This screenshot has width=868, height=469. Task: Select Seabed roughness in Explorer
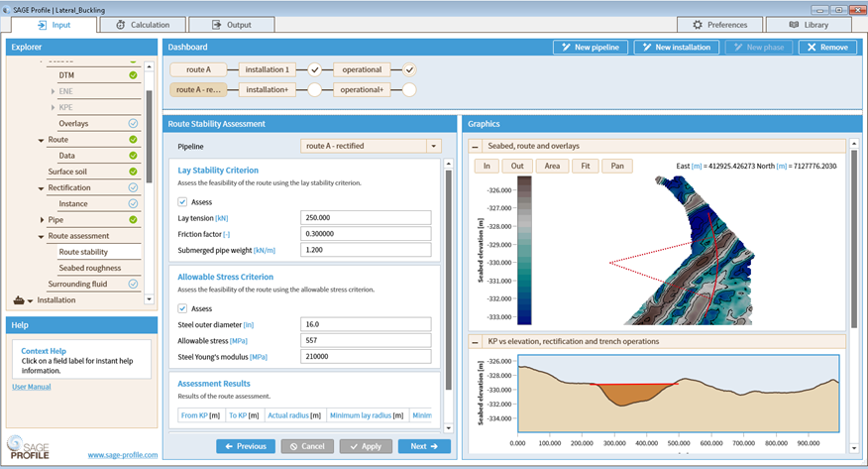(x=90, y=268)
